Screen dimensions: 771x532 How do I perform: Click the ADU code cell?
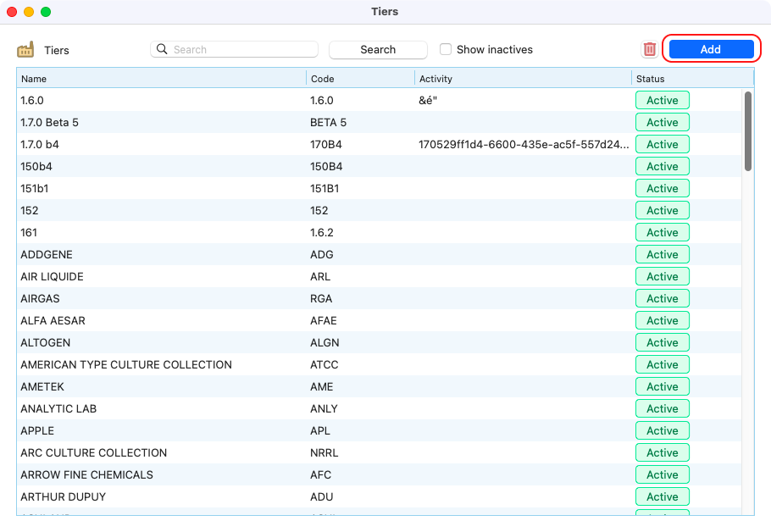coord(322,497)
